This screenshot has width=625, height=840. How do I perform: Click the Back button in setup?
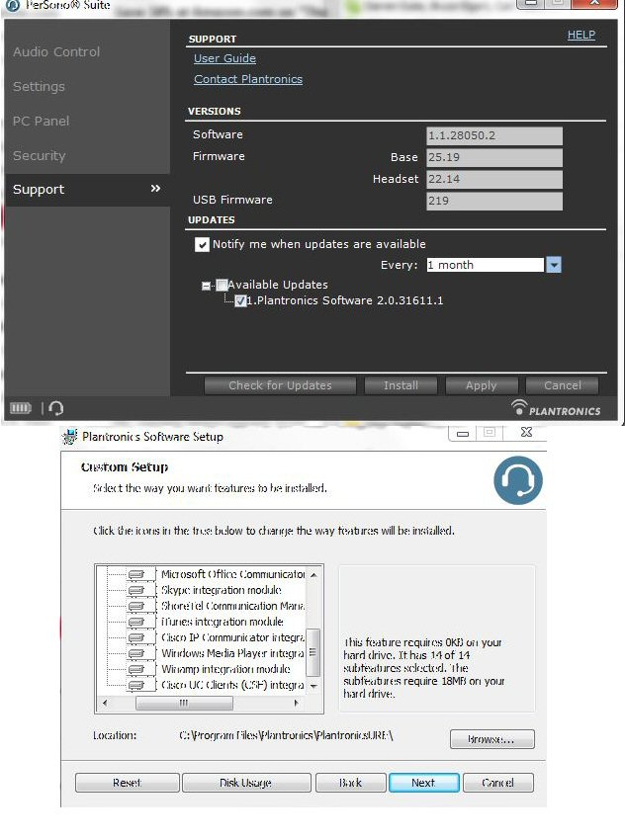[x=350, y=783]
